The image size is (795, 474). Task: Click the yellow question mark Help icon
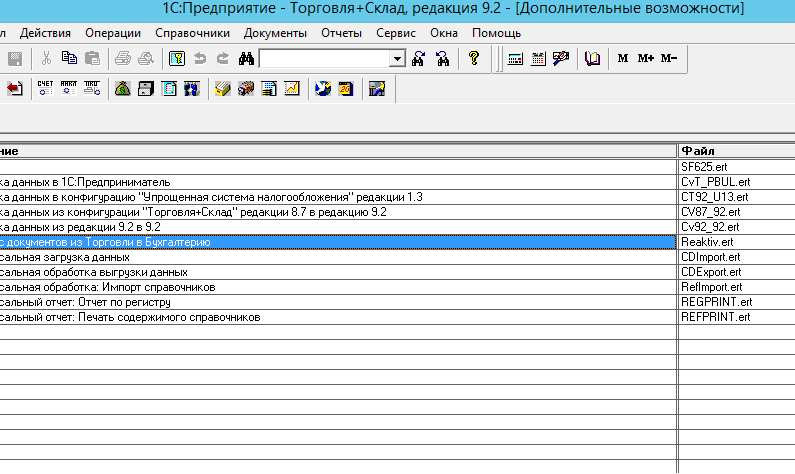[x=474, y=58]
